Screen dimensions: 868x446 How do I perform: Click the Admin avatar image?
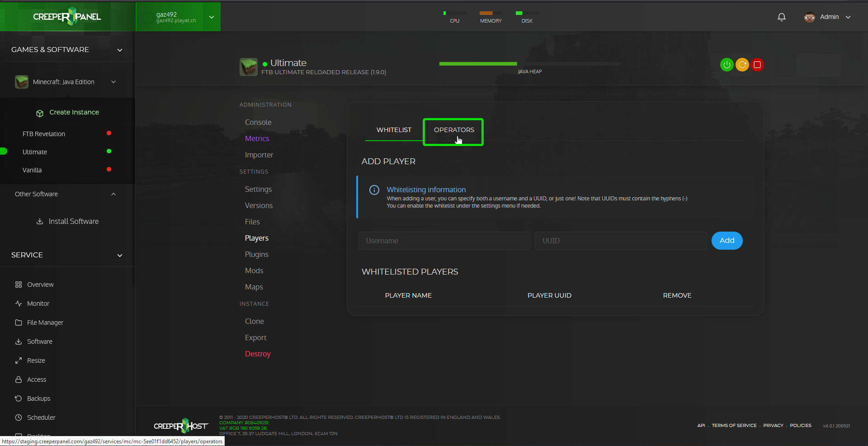[809, 17]
